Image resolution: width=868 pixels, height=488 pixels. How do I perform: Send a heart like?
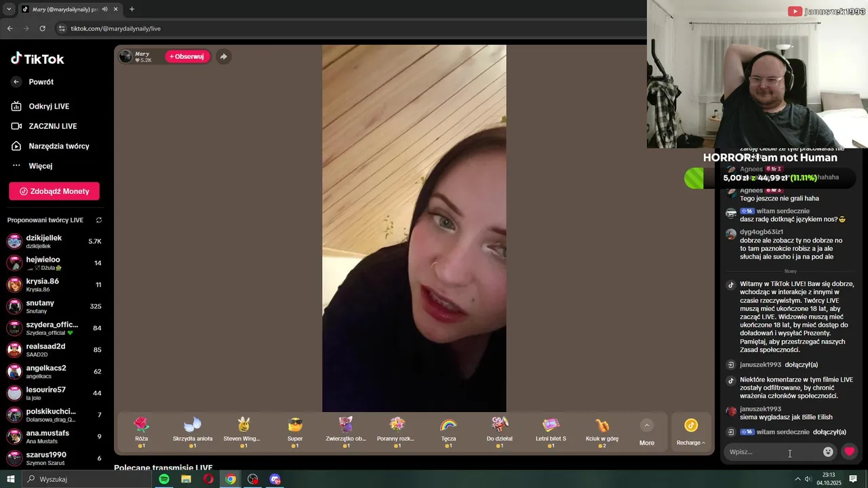pyautogui.click(x=849, y=451)
